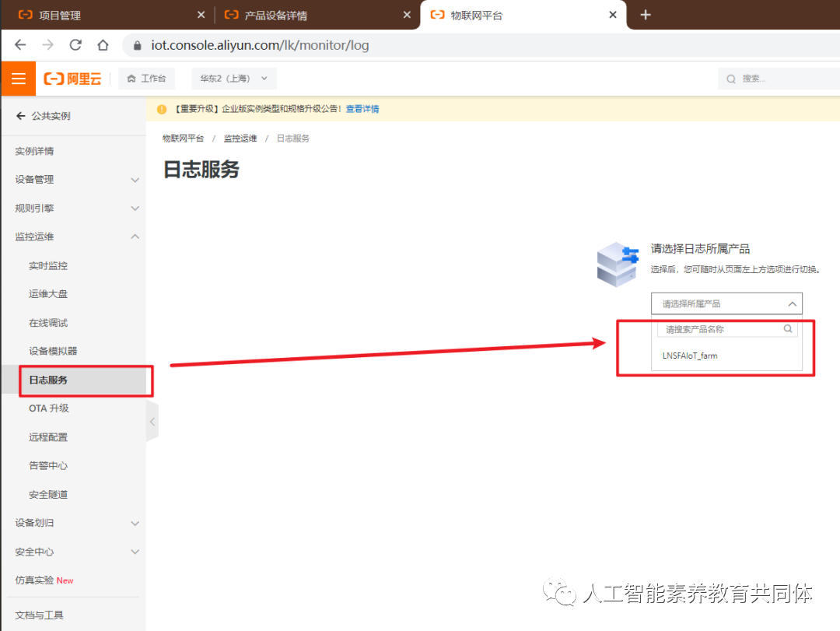Viewport: 840px width, 631px height.
Task: Click the browser forward arrow
Action: (x=47, y=45)
